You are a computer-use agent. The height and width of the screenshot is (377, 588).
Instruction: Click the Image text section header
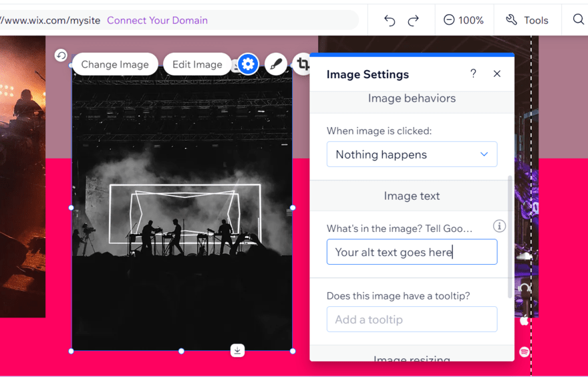click(x=412, y=196)
